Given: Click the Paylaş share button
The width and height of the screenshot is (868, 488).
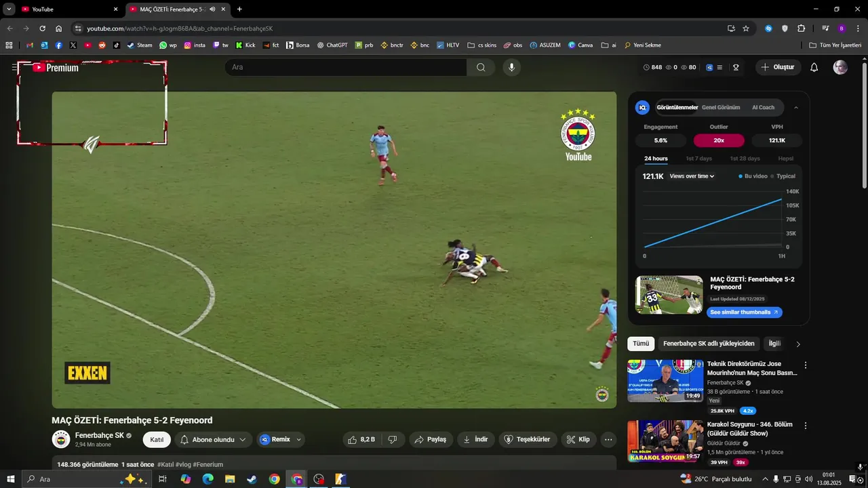Looking at the screenshot, I should [431, 439].
